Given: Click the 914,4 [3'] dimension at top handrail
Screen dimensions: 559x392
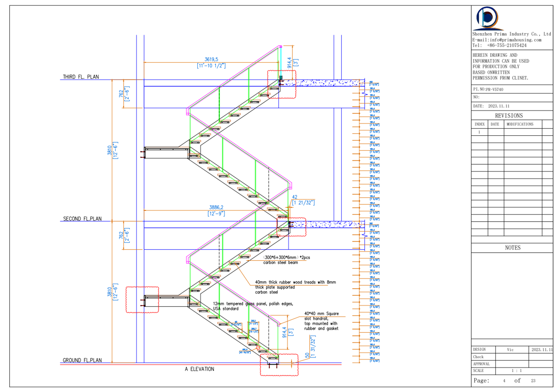Looking at the screenshot, I should click(293, 63).
